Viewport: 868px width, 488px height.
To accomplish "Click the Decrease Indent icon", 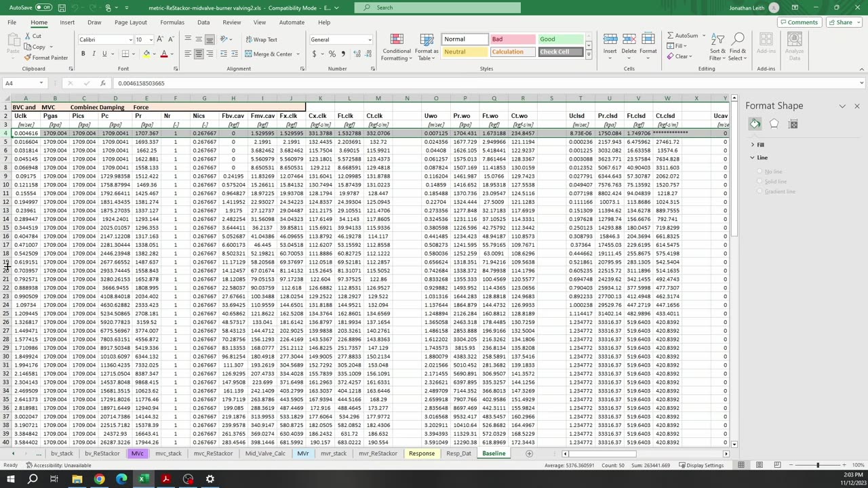I will coord(224,54).
